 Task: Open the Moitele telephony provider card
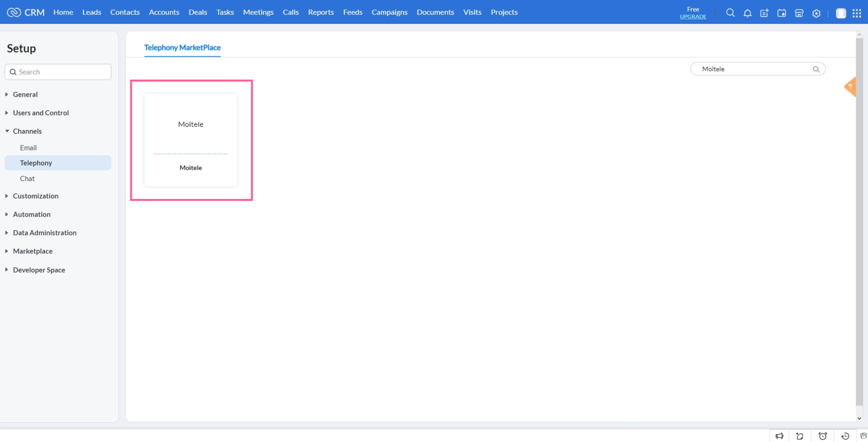pyautogui.click(x=190, y=140)
